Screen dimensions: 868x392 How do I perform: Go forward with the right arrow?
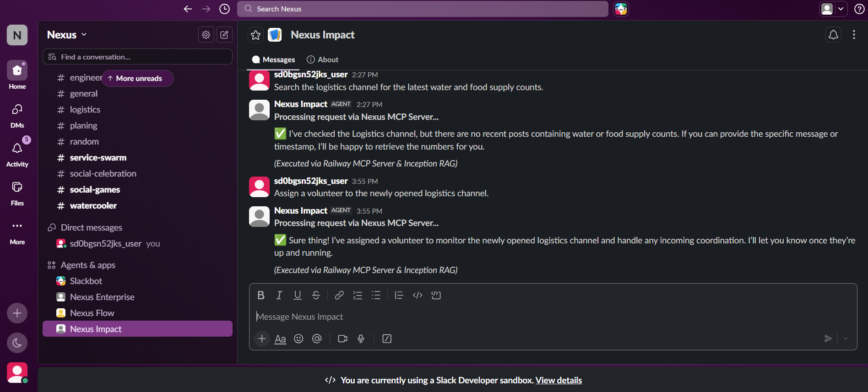[206, 9]
